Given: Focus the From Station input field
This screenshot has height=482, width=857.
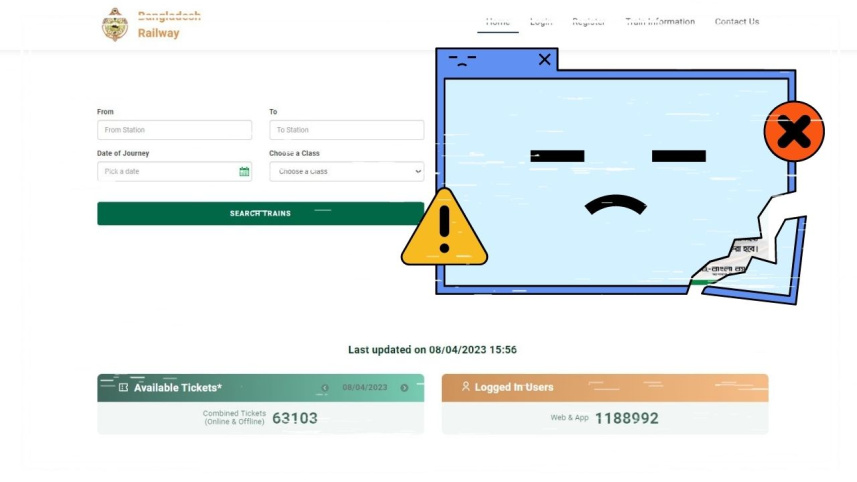Looking at the screenshot, I should point(174,130).
